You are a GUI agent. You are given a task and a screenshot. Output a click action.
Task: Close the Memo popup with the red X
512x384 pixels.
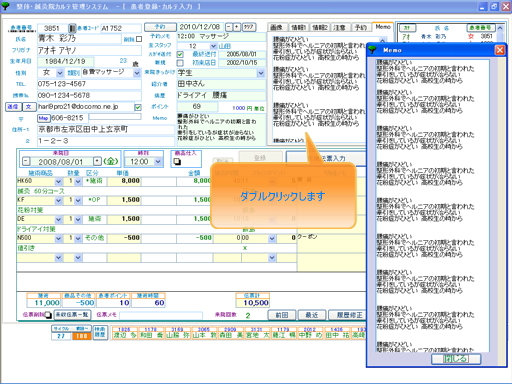tap(500, 50)
